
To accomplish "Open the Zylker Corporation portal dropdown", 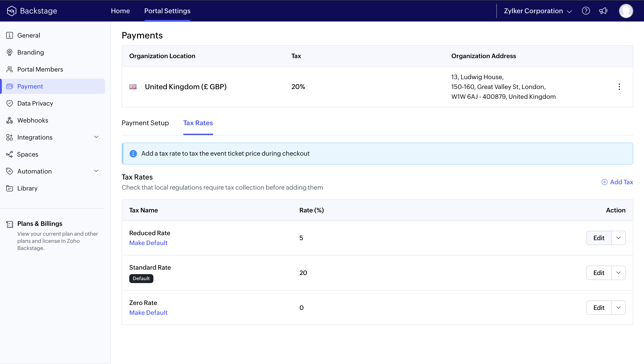I will click(538, 11).
